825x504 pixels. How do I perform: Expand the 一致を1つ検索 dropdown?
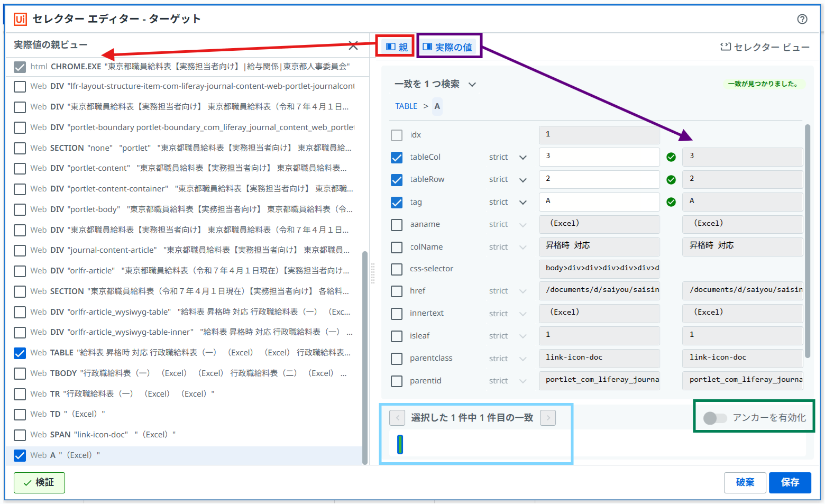click(472, 84)
